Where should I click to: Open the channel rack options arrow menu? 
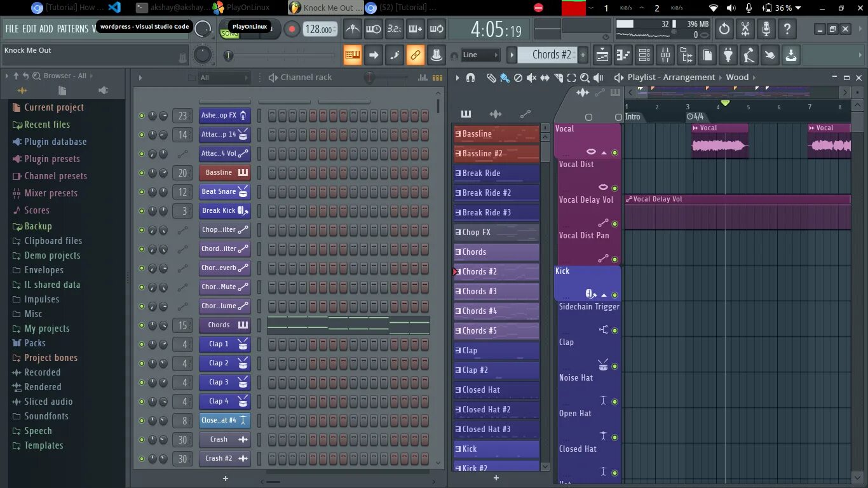[x=140, y=78]
